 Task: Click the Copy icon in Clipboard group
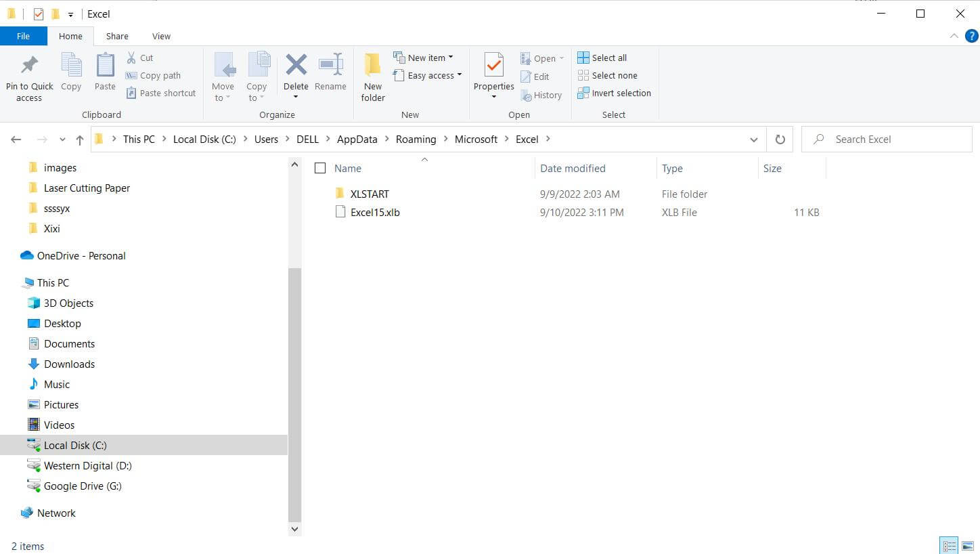71,66
